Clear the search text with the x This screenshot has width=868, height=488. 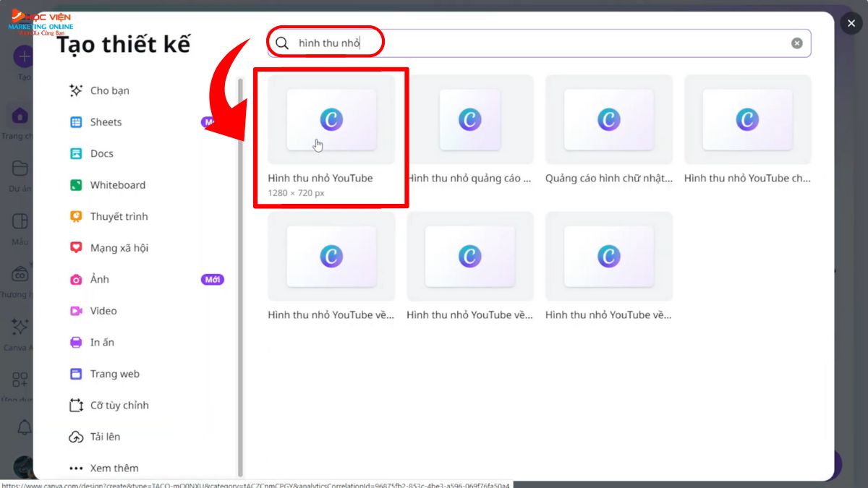796,43
